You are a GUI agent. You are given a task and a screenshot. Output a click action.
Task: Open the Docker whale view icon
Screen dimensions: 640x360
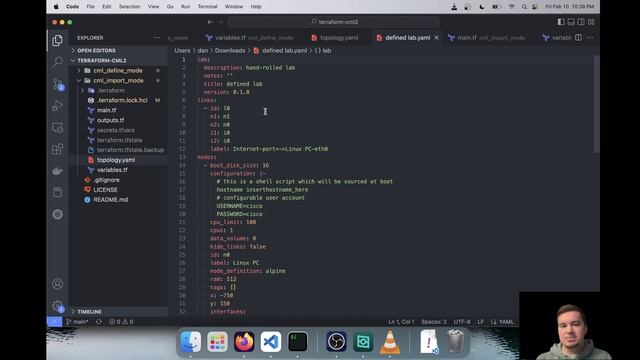[58, 171]
